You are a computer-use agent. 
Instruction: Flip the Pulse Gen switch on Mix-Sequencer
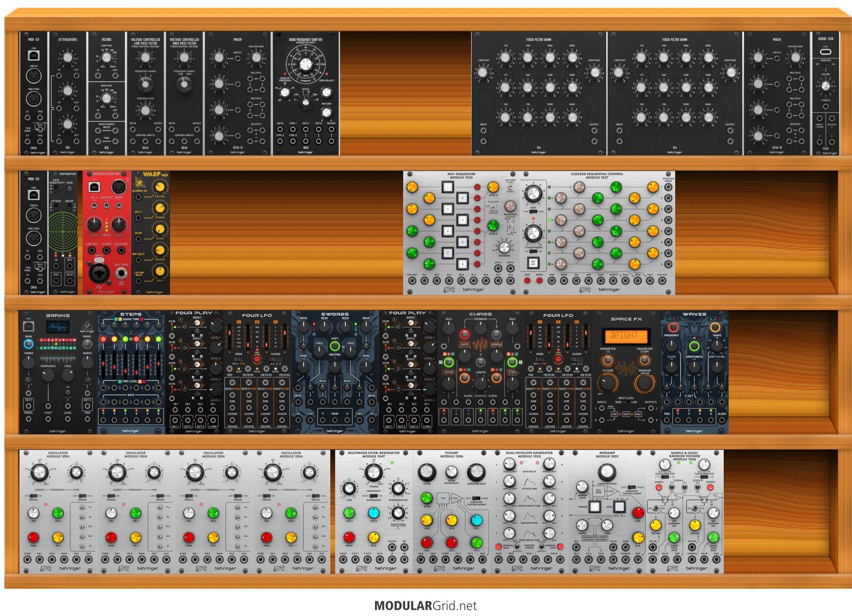pos(493,206)
